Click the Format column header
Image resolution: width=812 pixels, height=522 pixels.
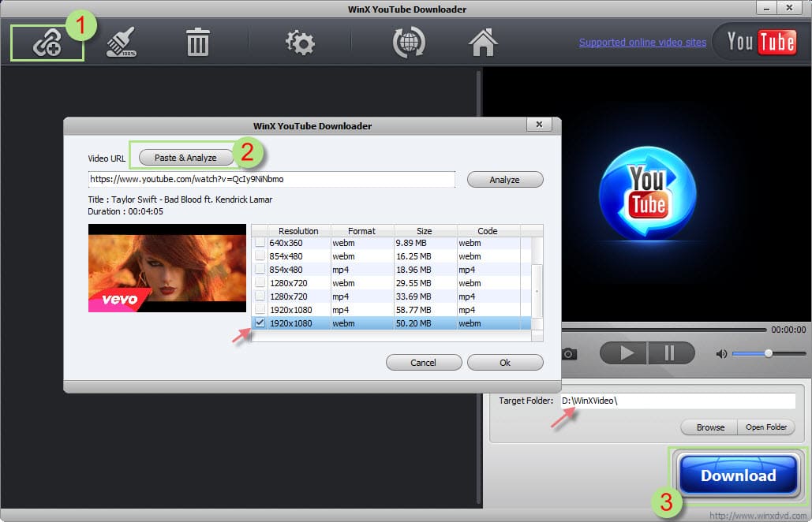click(x=362, y=231)
